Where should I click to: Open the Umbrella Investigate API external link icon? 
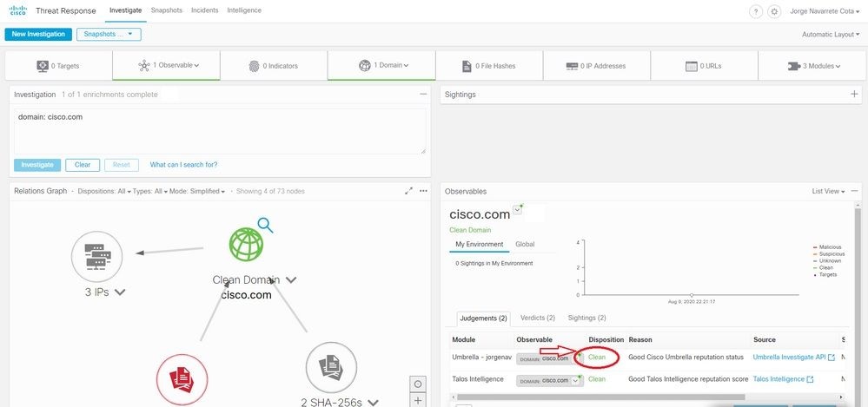click(x=831, y=358)
